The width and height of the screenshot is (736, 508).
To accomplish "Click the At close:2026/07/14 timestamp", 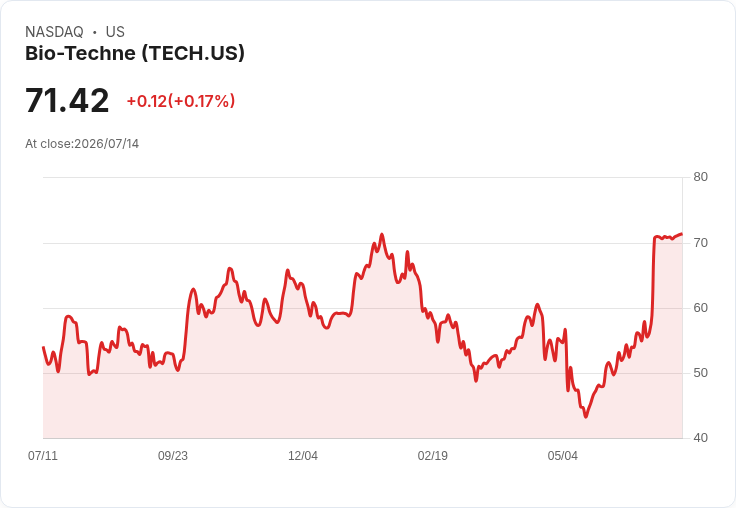I will (x=82, y=144).
